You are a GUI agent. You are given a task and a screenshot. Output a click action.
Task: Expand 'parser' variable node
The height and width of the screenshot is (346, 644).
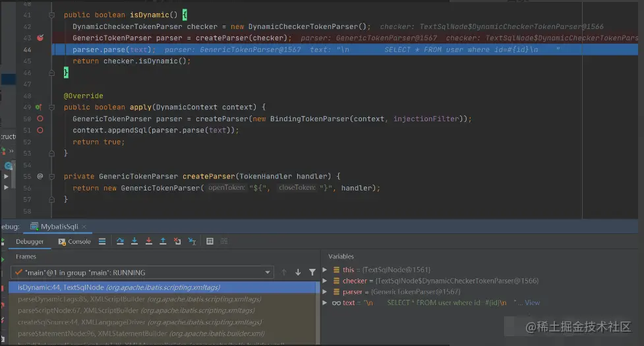(x=325, y=292)
